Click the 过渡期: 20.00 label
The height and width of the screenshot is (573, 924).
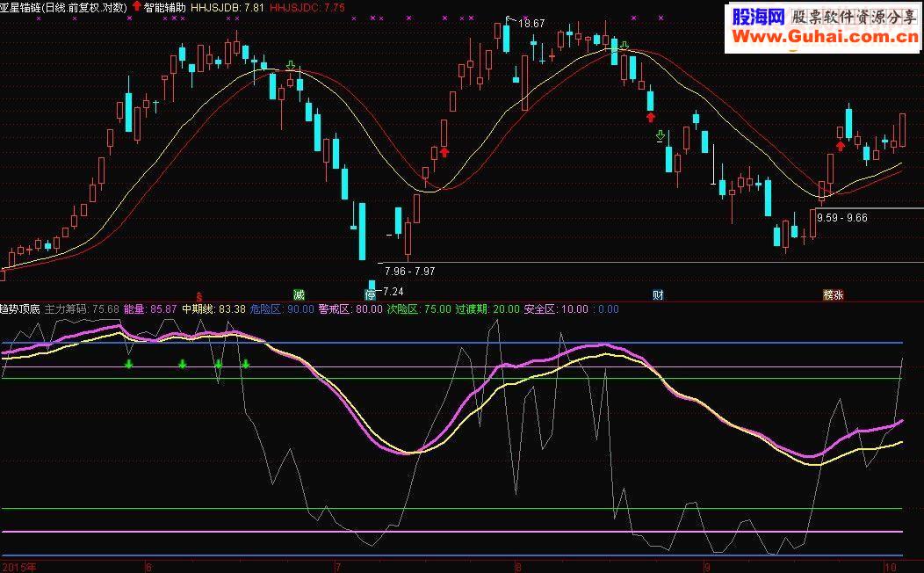[487, 308]
